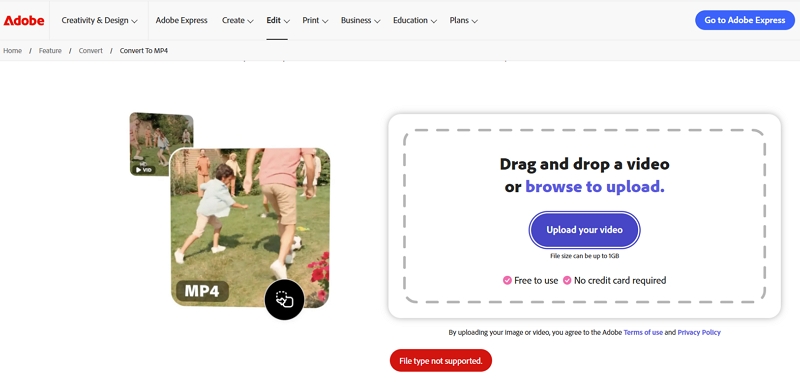Open the Terms of use link
The image size is (800, 382).
643,333
